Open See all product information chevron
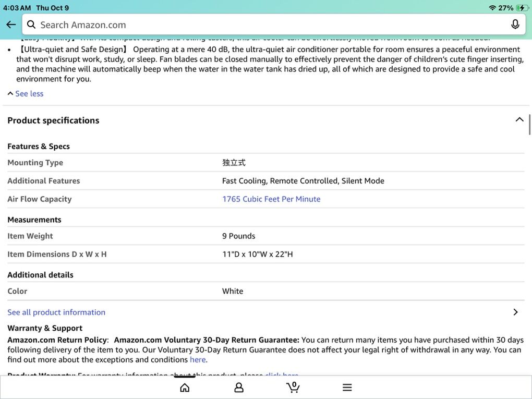 (515, 312)
